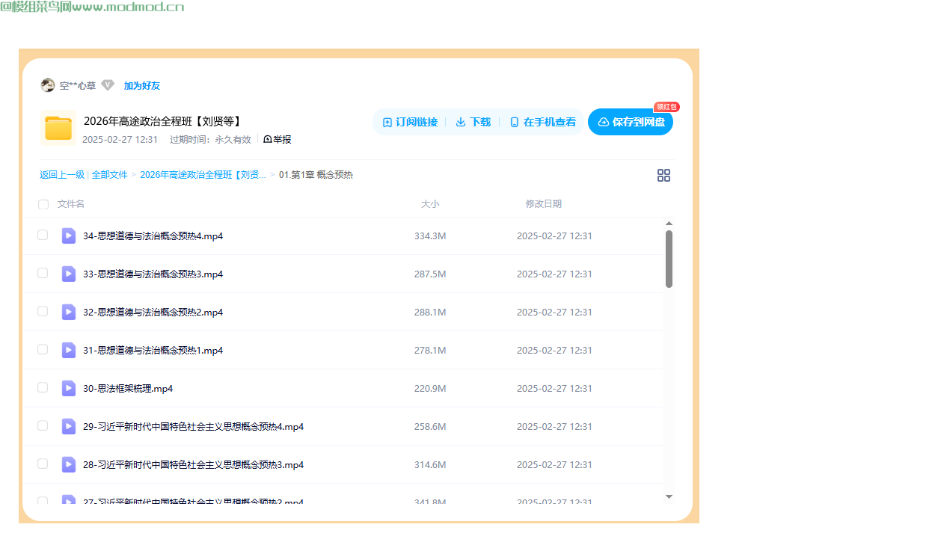Select checkbox for 29-习近平新时代 file
The height and width of the screenshot is (560, 932).
(43, 425)
